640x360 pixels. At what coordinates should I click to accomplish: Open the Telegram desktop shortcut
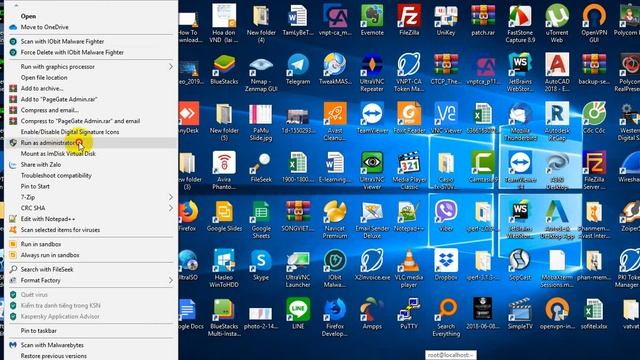[298, 69]
